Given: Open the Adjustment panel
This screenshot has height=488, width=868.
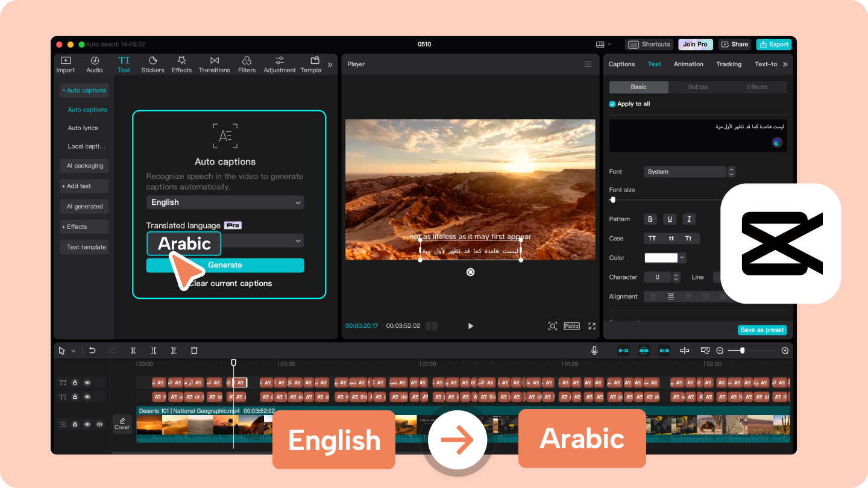Looking at the screenshot, I should pos(279,64).
